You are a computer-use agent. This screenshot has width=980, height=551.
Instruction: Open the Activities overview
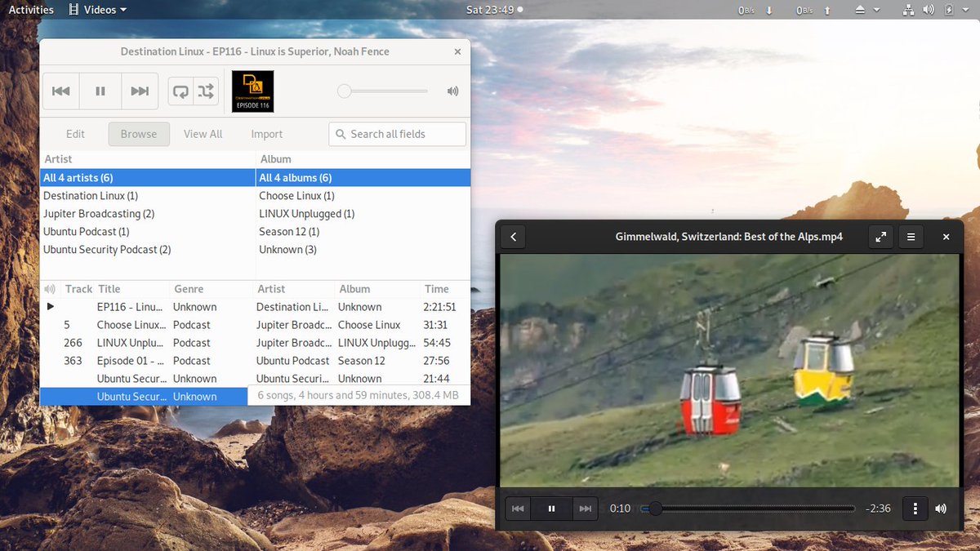click(x=31, y=10)
